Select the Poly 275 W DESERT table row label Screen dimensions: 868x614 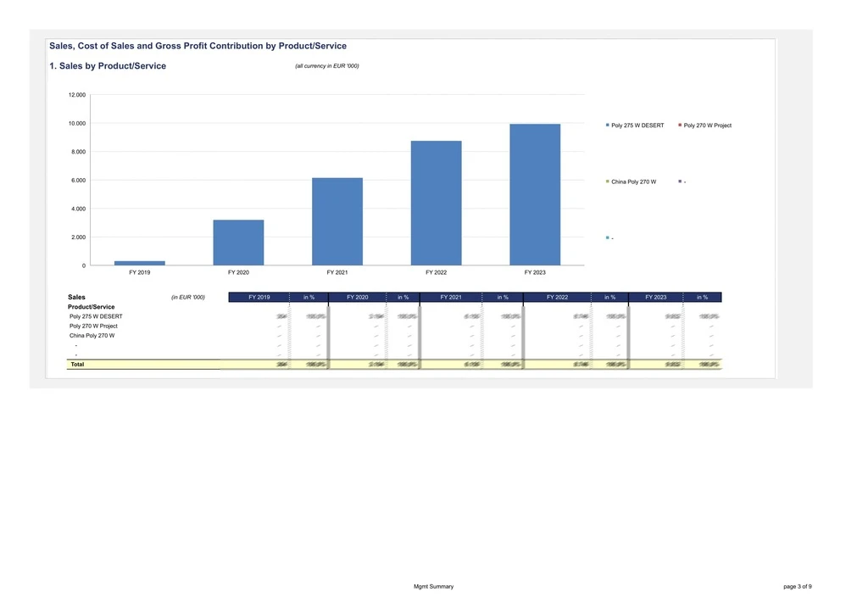point(96,316)
